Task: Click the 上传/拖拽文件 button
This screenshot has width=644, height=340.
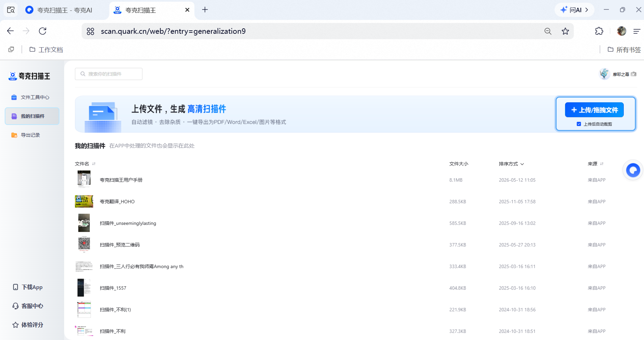Action: tap(594, 110)
